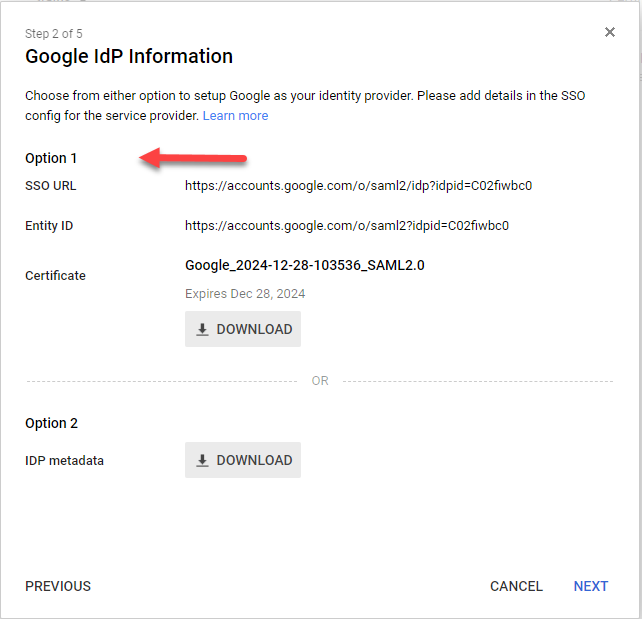This screenshot has width=642, height=619.
Task: Select the SSO URL value text
Action: pyautogui.click(x=358, y=186)
